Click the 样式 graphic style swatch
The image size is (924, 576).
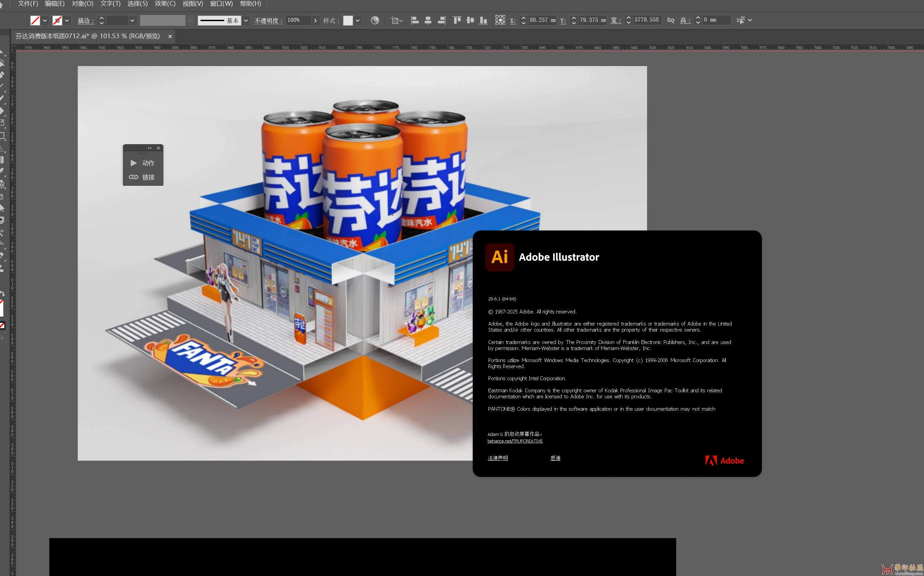point(348,20)
